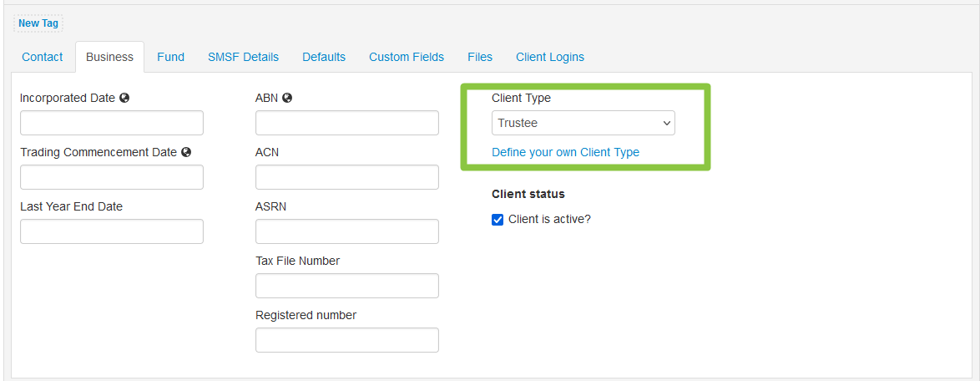Image resolution: width=980 pixels, height=381 pixels.
Task: Click Define your own Client Type link
Action: [x=566, y=152]
